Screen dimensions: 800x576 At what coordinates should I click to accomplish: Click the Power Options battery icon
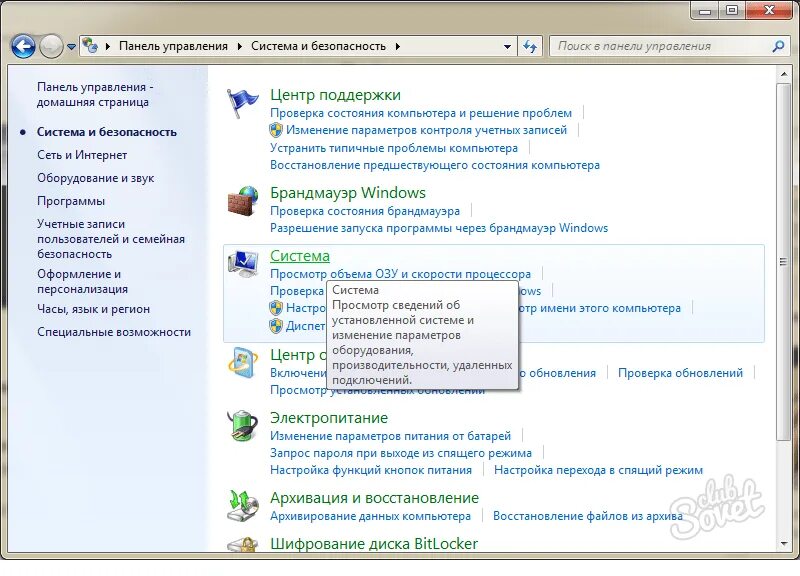pos(243,425)
